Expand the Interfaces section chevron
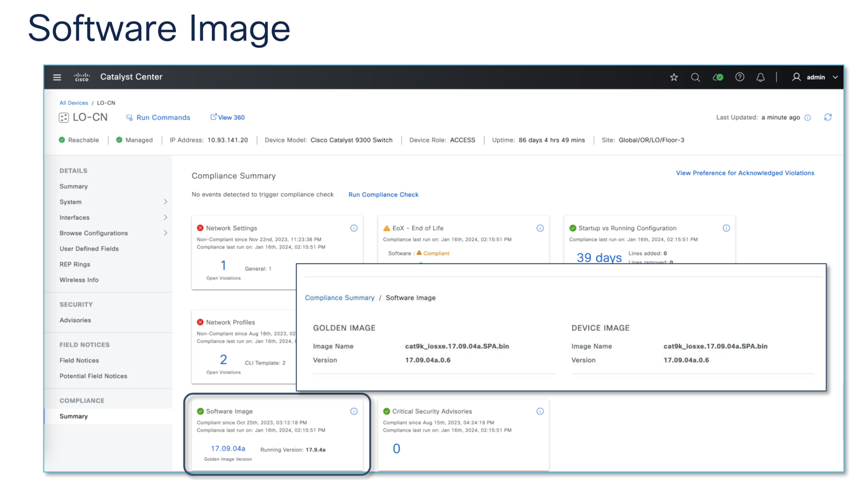Screen dimensions: 868x480 165,217
